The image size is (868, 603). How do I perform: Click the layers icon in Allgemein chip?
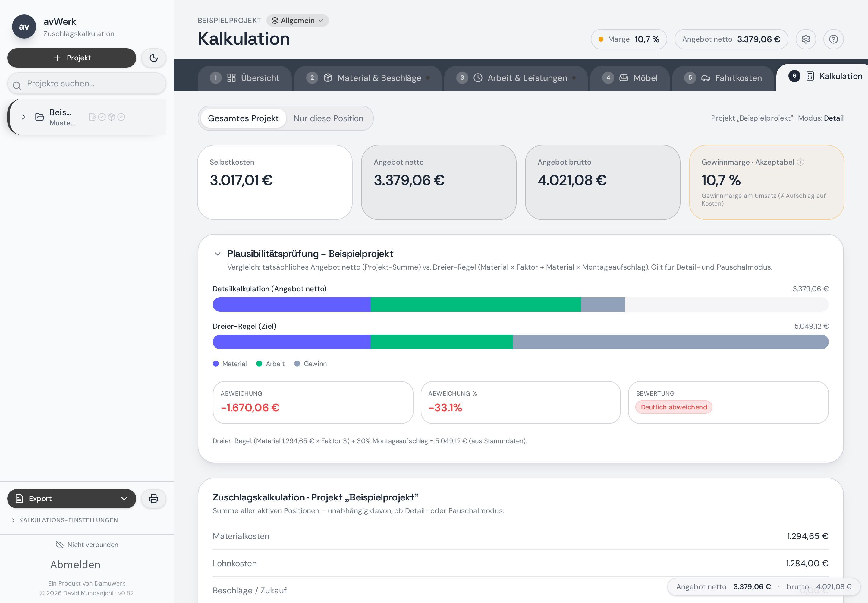[275, 21]
